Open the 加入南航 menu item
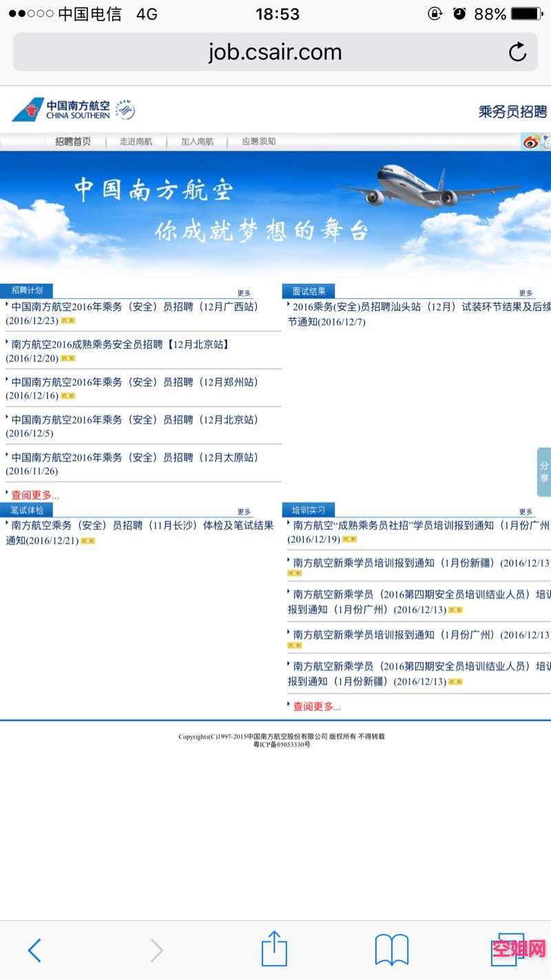 pyautogui.click(x=198, y=141)
